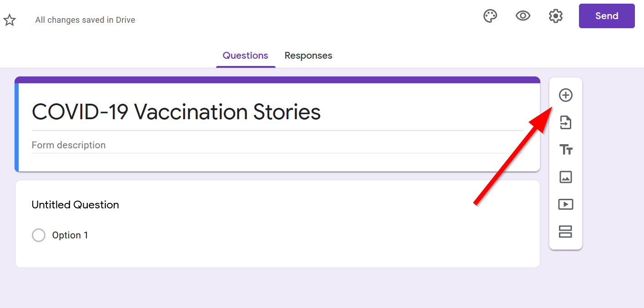
Task: Click the Add question plus icon
Action: [565, 95]
